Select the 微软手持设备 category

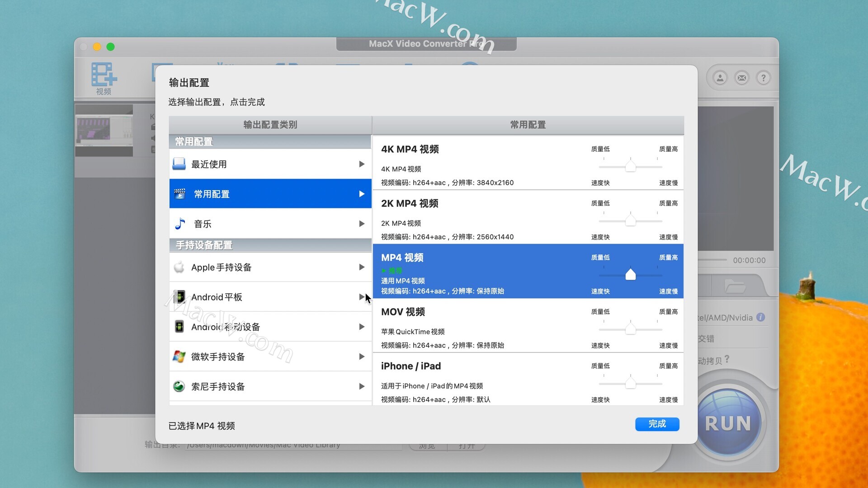[x=270, y=357]
